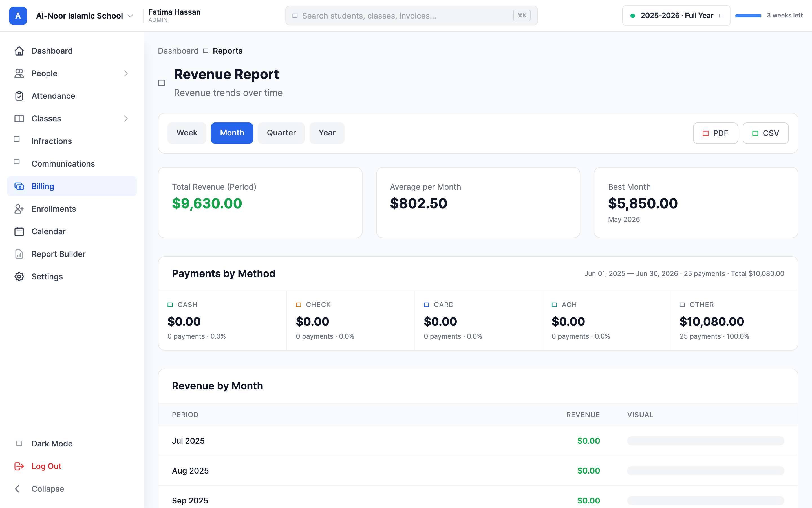The width and height of the screenshot is (812, 508).
Task: Click the Log Out arrow icon
Action: tap(19, 466)
